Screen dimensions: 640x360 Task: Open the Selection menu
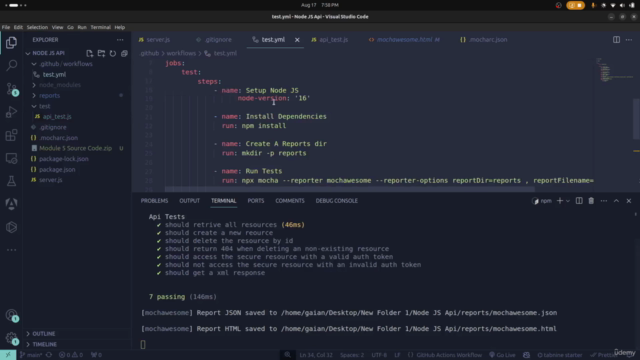tap(37, 27)
